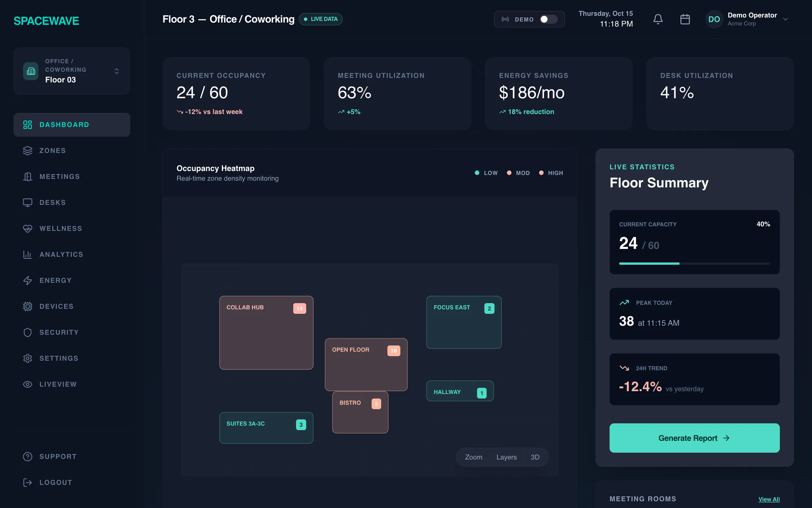Click the View All meeting rooms link
Screen dimensions: 812x508
(x=769, y=499)
